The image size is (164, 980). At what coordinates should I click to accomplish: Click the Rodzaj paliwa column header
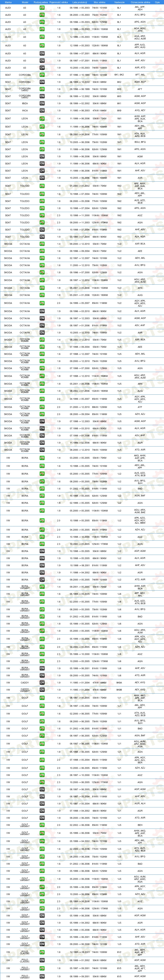(41, 2)
